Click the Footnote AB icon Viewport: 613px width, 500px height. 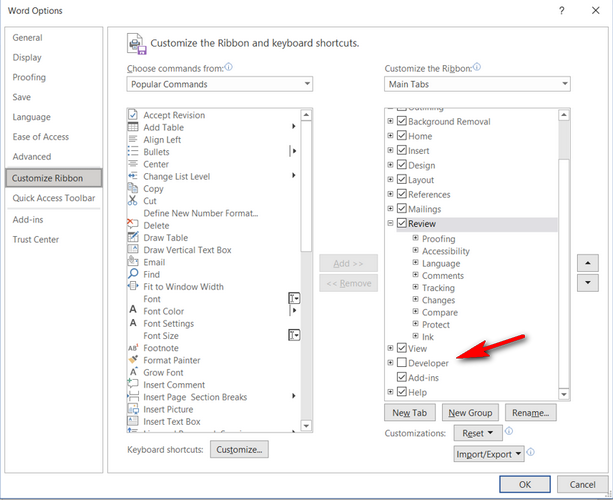pyautogui.click(x=133, y=347)
